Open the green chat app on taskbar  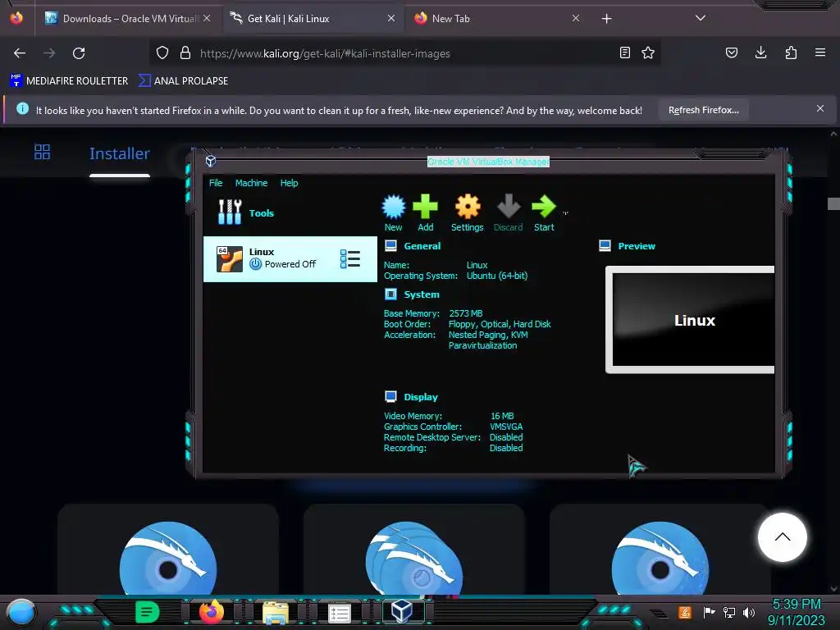(x=148, y=612)
